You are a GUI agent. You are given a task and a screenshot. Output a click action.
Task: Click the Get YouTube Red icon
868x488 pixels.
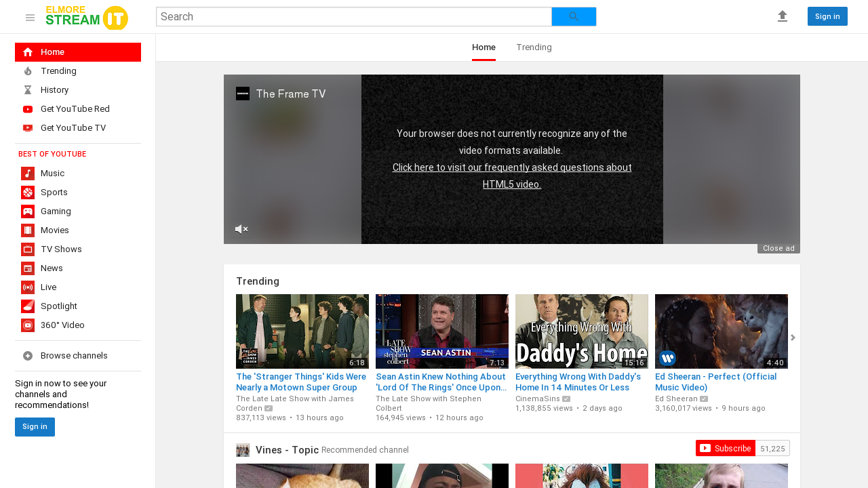click(28, 109)
